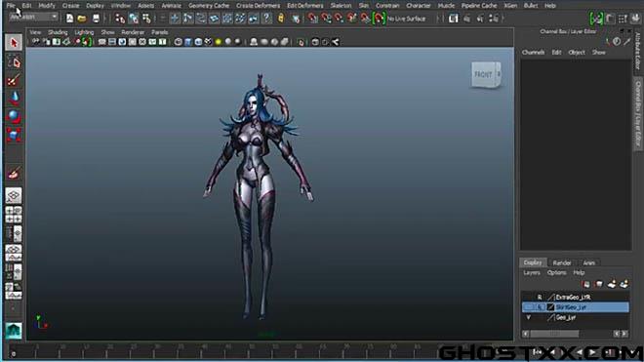Image resolution: width=644 pixels, height=362 pixels.
Task: Activate the Lasso select tool
Action: click(14, 62)
